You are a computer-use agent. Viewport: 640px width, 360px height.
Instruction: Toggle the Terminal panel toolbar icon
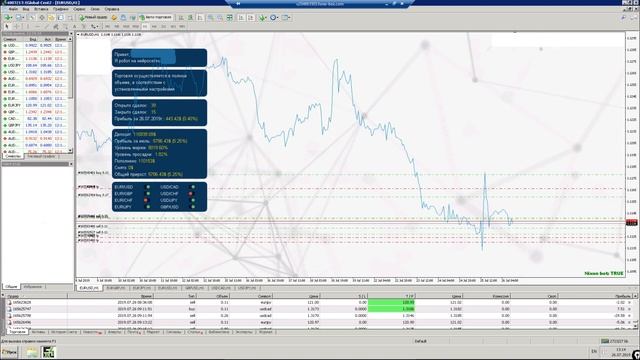point(60,18)
